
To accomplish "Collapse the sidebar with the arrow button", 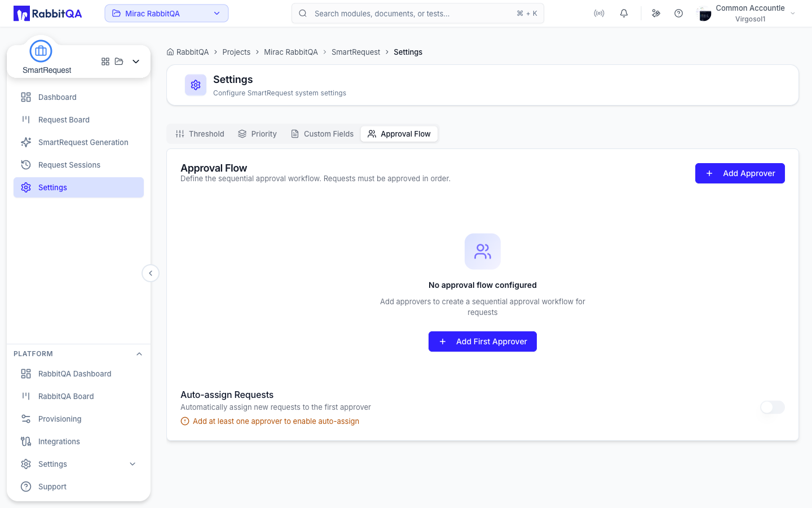I will pos(151,273).
